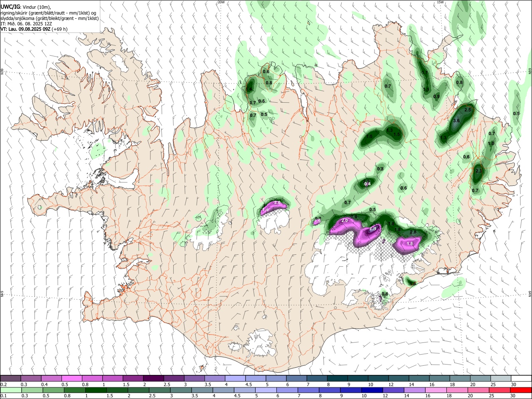This screenshot has height=399, width=532.
Task: Click the '(+69 h)' forecast offset text
Action: pyautogui.click(x=60, y=29)
